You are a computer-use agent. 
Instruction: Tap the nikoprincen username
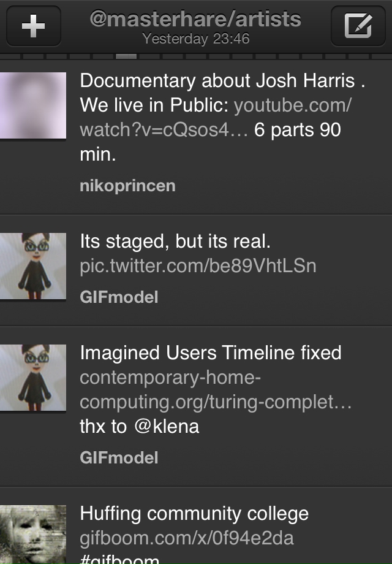[127, 186]
